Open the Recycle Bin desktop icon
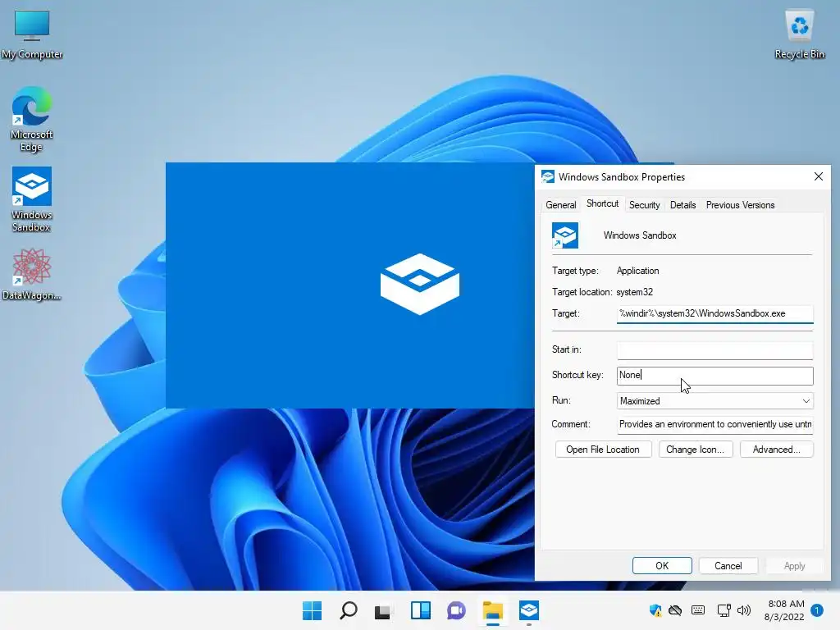Viewport: 840px width, 630px height. [x=799, y=34]
